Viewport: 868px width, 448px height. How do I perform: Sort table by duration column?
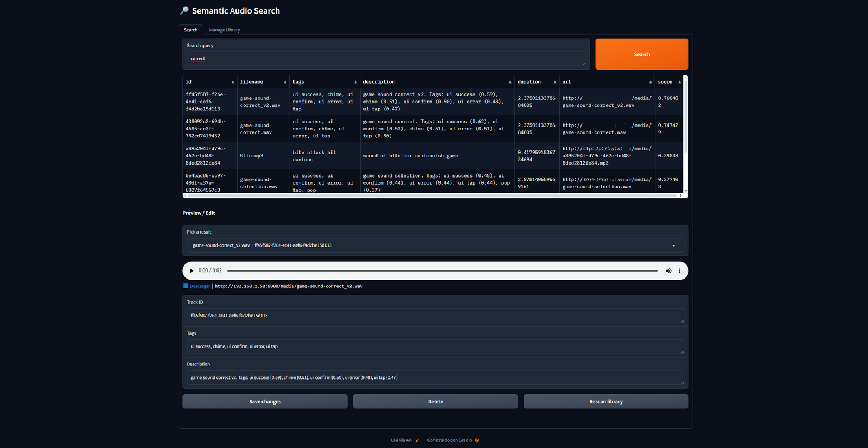tap(554, 82)
